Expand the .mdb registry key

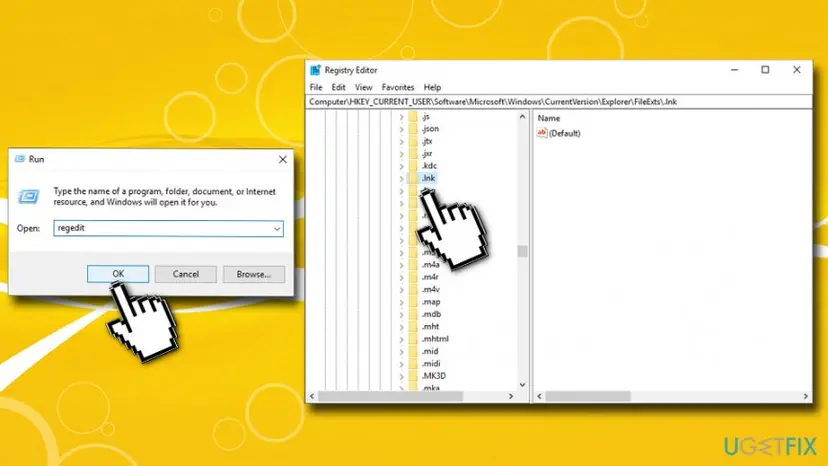(401, 314)
